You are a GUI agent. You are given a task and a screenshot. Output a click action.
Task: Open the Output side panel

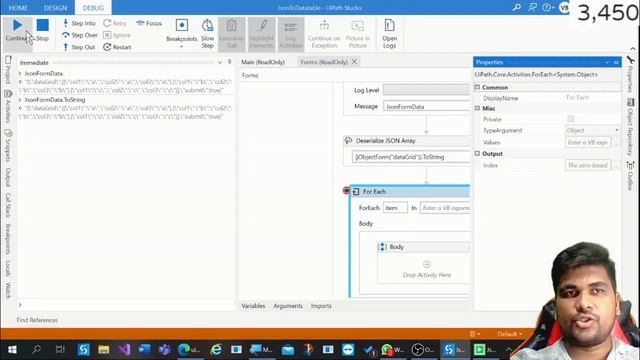(x=8, y=177)
